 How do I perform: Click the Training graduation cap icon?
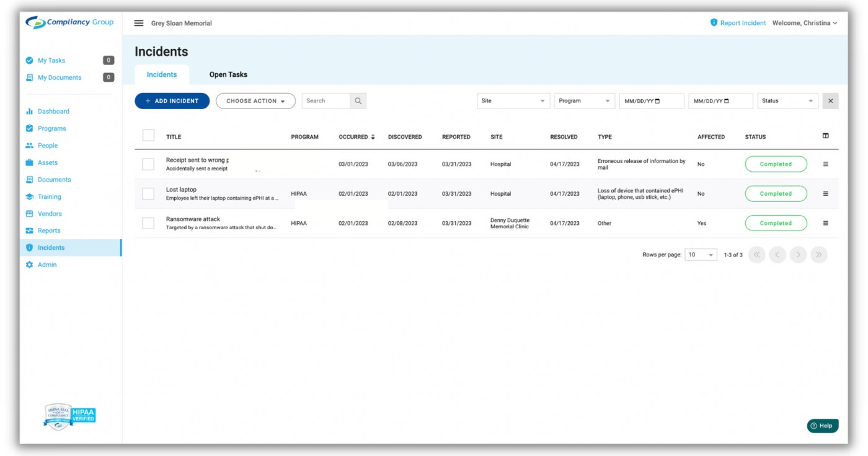coord(29,196)
